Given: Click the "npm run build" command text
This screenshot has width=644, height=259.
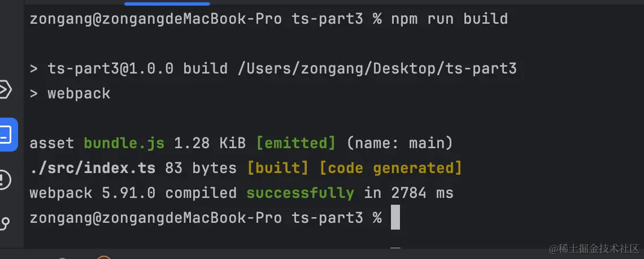Looking at the screenshot, I should pyautogui.click(x=449, y=19).
